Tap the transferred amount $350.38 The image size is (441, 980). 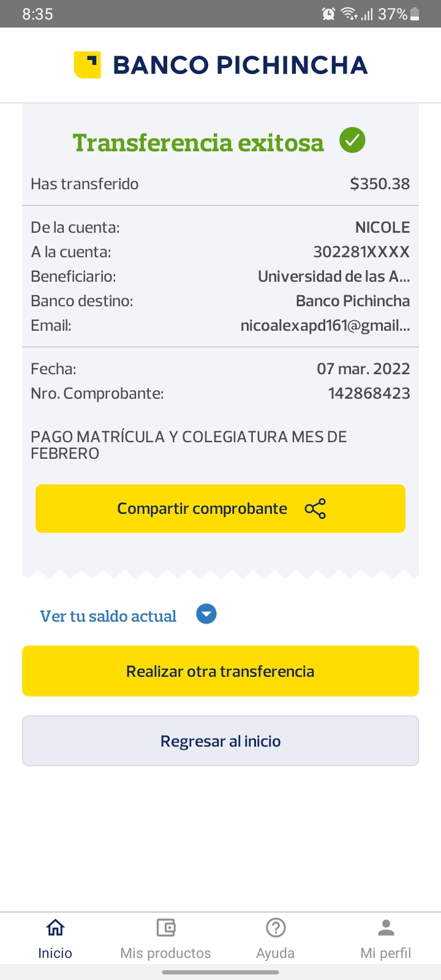[380, 184]
